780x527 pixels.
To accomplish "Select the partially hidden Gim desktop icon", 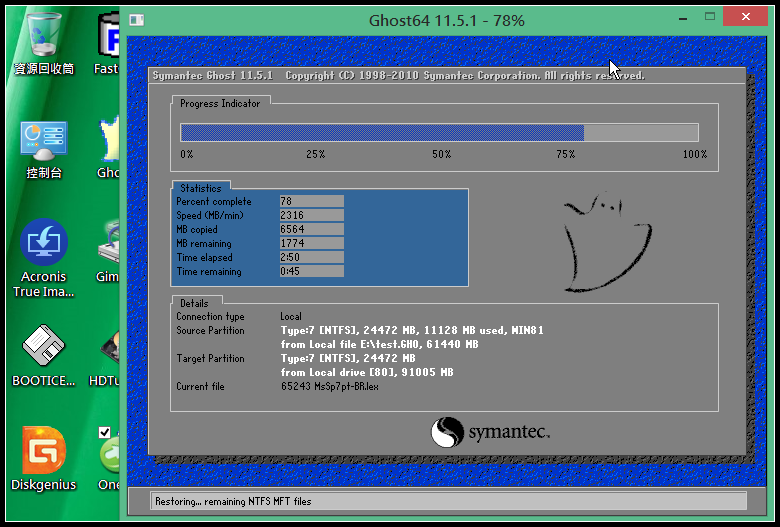I will click(x=109, y=245).
